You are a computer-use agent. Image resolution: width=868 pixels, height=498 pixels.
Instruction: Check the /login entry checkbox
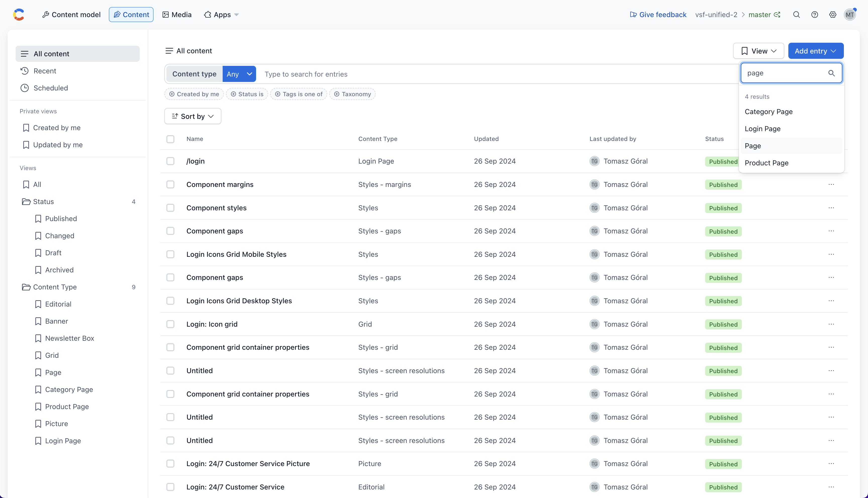tap(170, 161)
